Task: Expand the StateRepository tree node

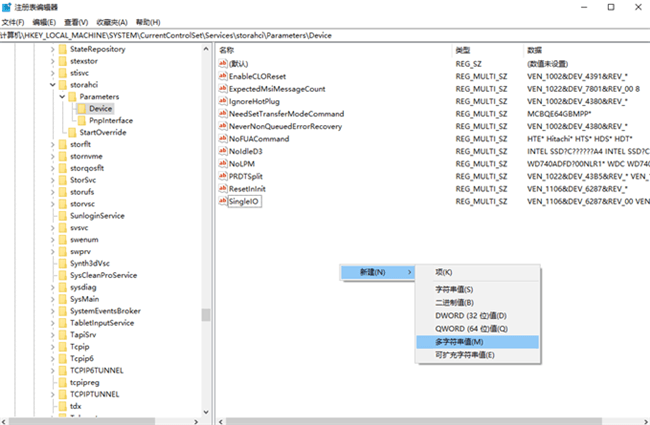Action: [53, 49]
